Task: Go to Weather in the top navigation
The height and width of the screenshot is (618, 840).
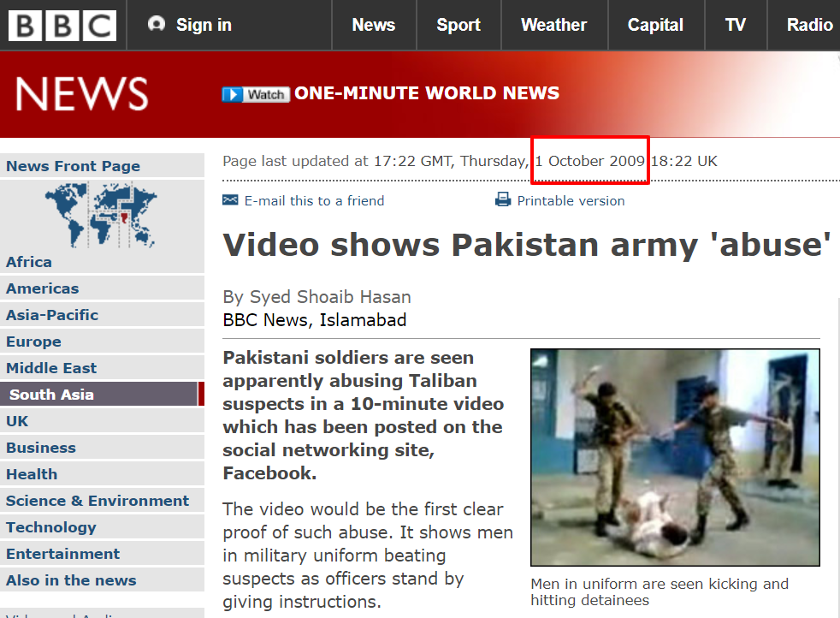Action: (554, 25)
